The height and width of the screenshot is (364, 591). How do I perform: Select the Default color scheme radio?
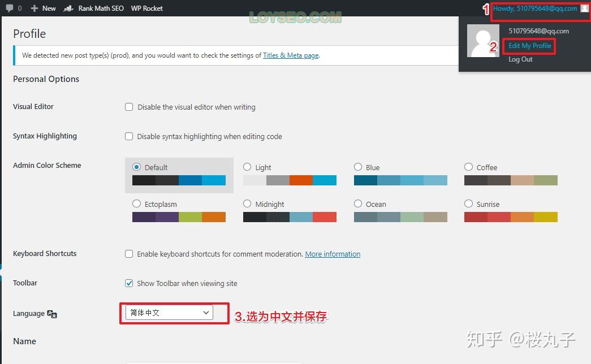coord(136,167)
